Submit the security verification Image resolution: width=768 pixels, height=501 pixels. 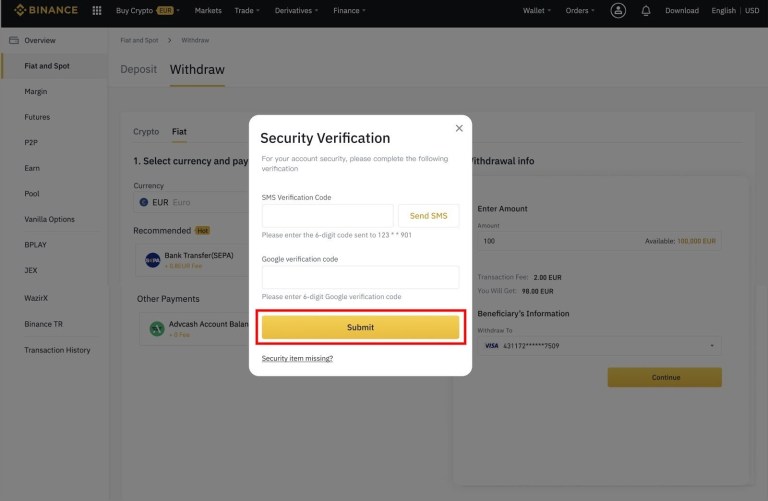tap(360, 327)
